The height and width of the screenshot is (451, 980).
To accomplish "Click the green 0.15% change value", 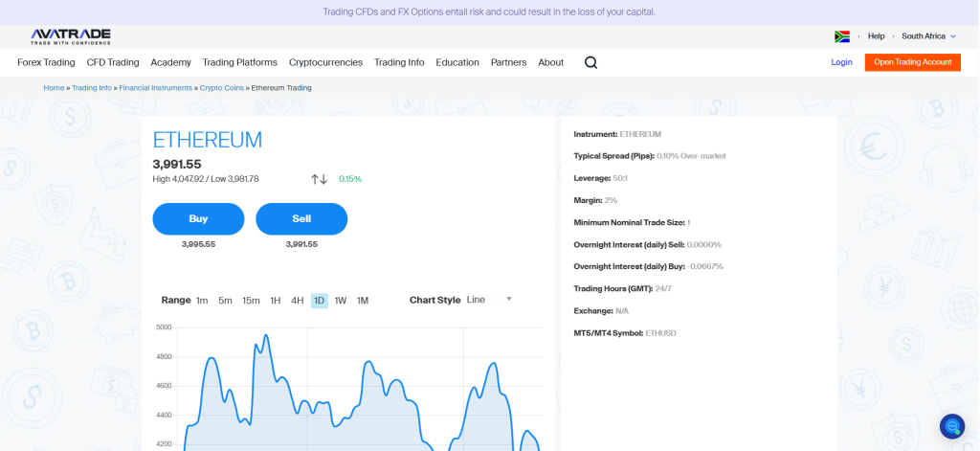I will click(350, 179).
